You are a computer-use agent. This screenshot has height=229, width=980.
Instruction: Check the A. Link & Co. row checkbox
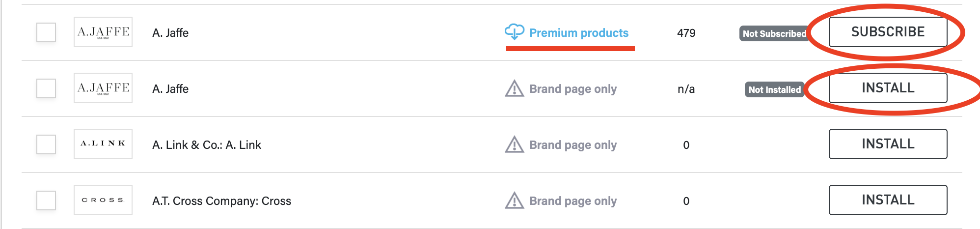click(46, 144)
